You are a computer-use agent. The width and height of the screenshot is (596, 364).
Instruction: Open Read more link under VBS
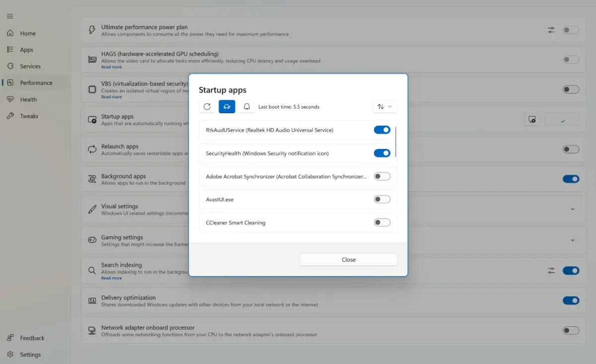pyautogui.click(x=111, y=97)
